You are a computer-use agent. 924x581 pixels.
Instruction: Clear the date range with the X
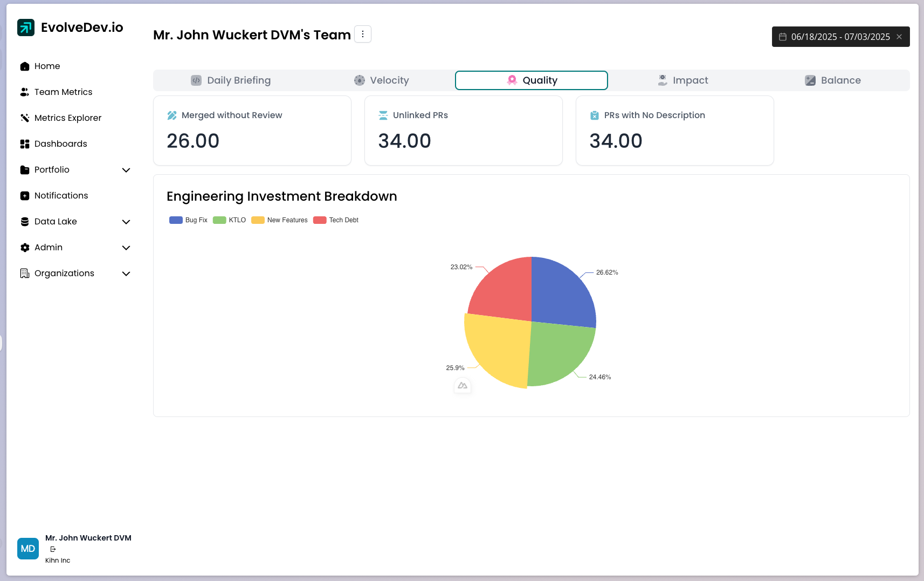tap(899, 37)
